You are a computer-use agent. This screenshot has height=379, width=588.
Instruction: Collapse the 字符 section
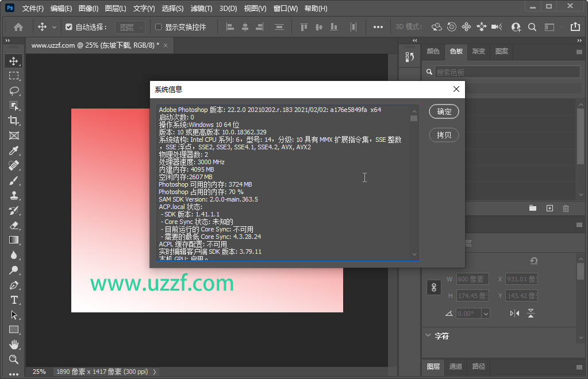(428, 335)
